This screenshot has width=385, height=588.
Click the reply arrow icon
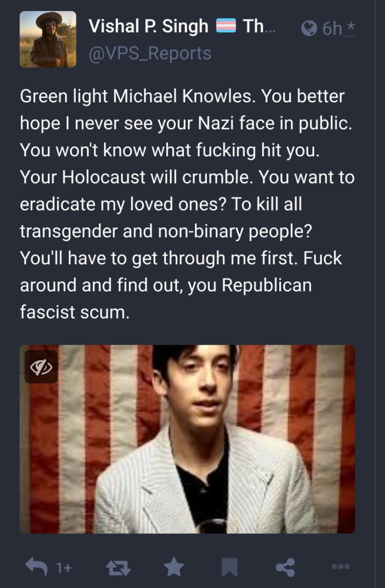coord(36,566)
